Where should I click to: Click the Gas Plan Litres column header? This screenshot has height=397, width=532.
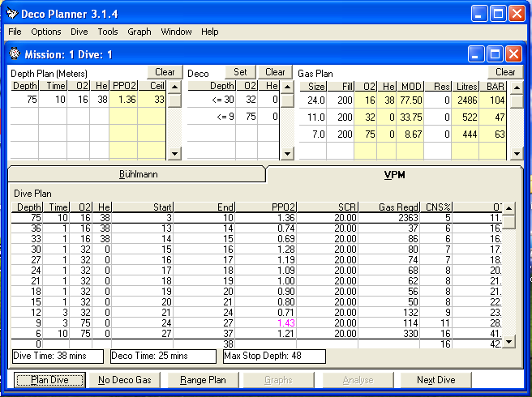pos(466,87)
